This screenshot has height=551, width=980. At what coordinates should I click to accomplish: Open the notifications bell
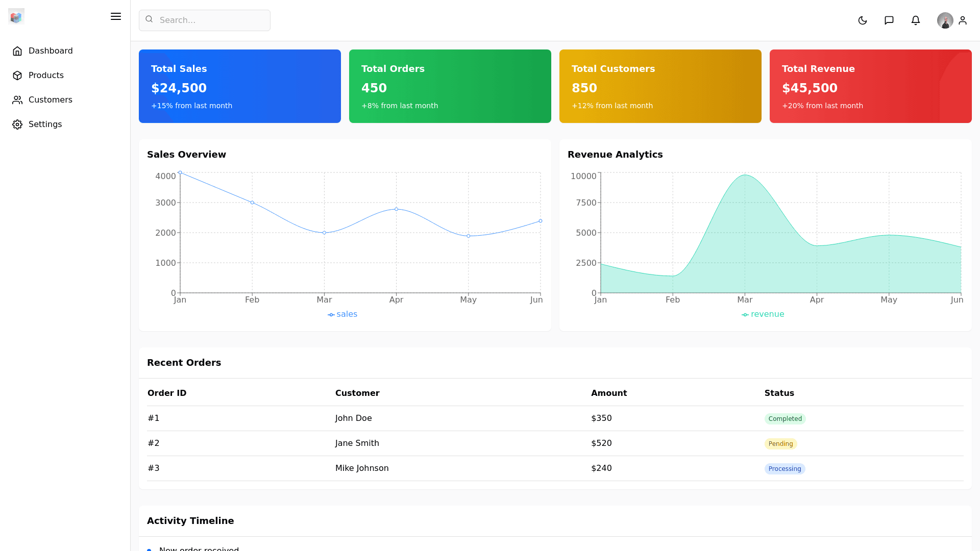pos(916,20)
